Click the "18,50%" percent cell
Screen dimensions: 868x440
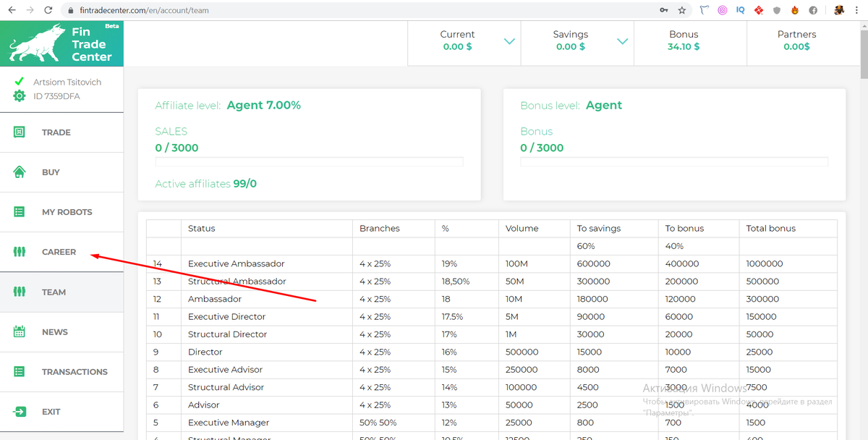click(467, 282)
